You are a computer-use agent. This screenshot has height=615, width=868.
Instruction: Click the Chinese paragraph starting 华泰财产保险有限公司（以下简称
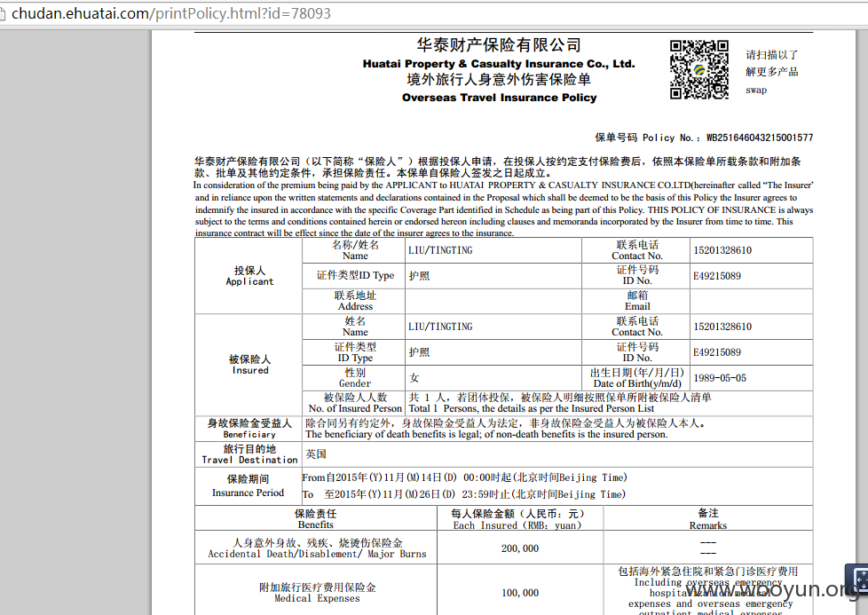(x=498, y=167)
